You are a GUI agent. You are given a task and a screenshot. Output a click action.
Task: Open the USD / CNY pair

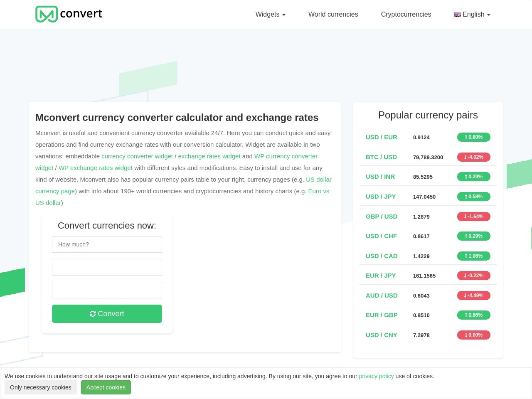coord(382,335)
